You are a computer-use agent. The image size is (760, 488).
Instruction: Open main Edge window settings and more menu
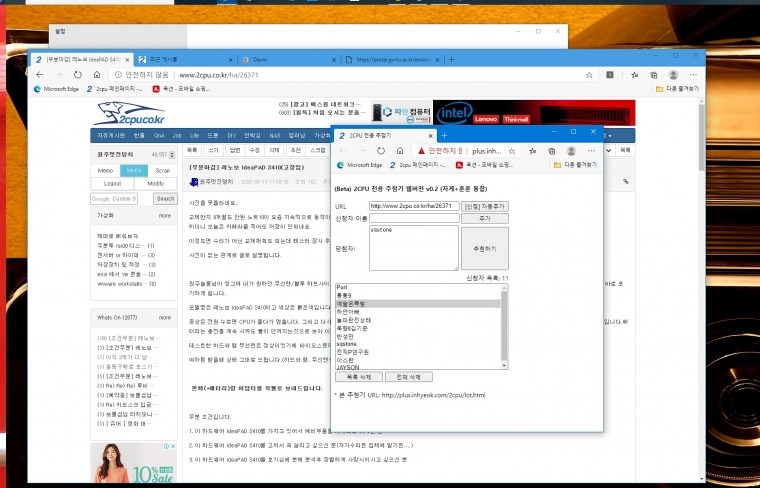coord(693,75)
